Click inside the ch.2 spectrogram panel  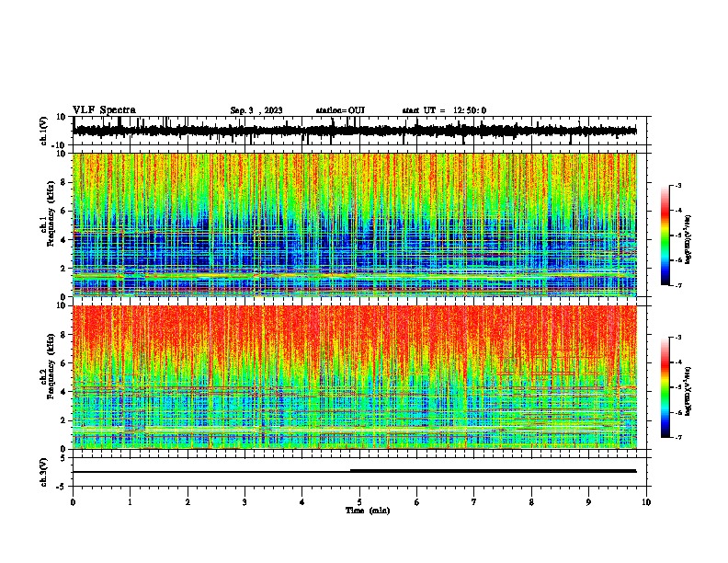click(355, 377)
